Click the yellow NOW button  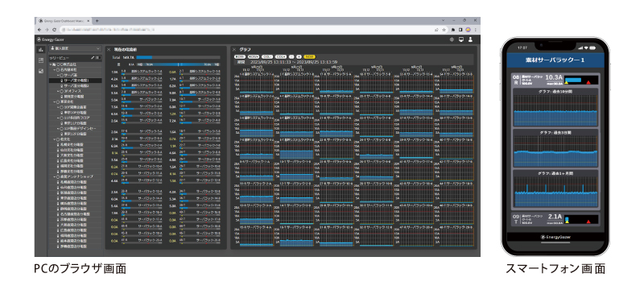point(309,56)
